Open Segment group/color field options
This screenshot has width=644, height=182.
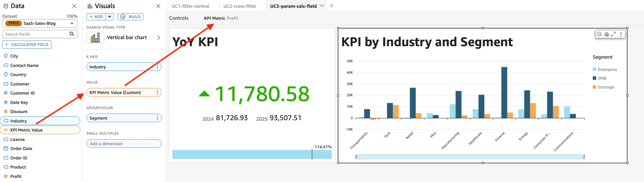[157, 118]
